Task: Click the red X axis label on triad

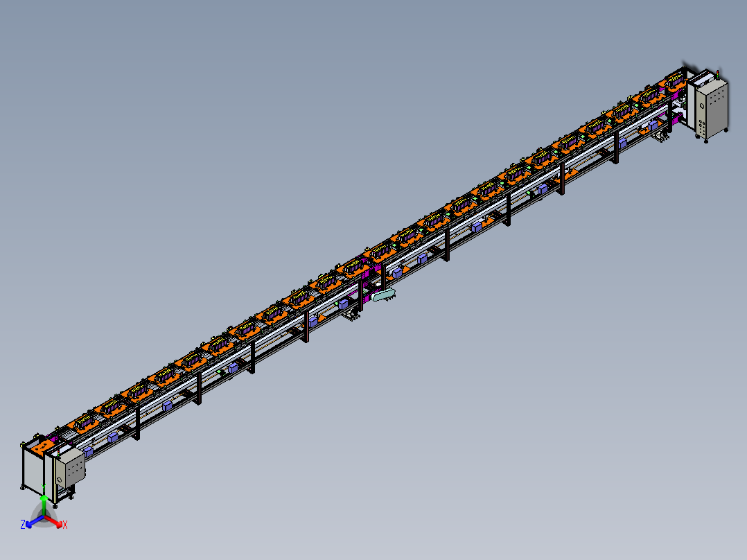Action: [65, 525]
